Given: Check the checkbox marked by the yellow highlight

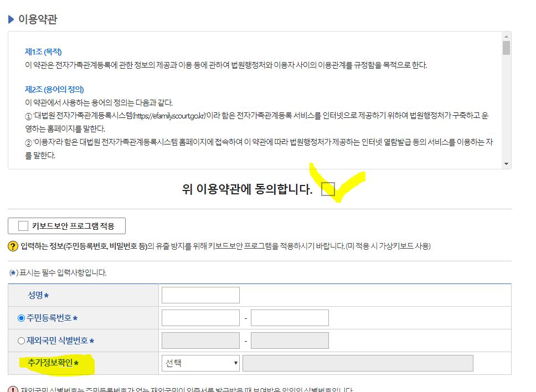Looking at the screenshot, I should pyautogui.click(x=328, y=189).
